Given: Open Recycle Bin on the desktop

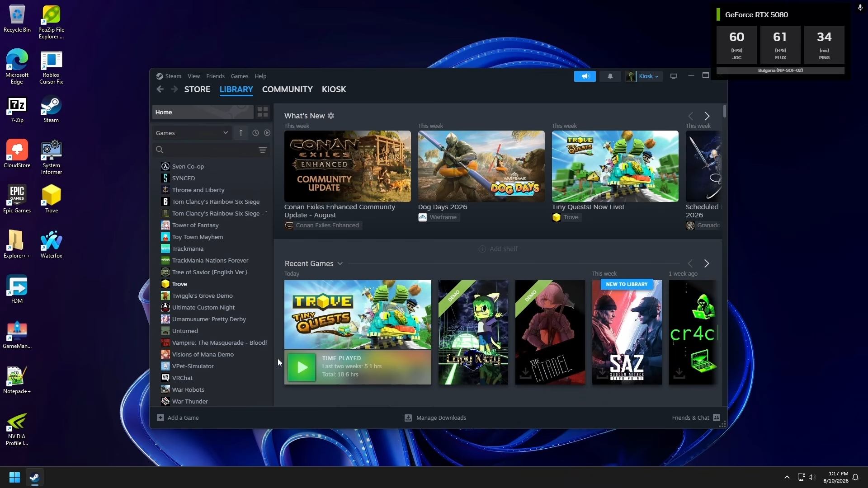Looking at the screenshot, I should point(17,19).
